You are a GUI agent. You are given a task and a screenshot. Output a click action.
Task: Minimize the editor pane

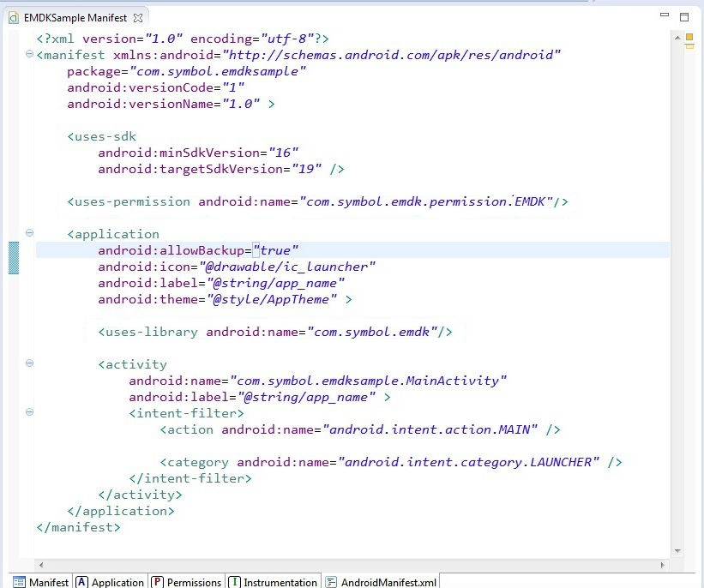point(665,16)
